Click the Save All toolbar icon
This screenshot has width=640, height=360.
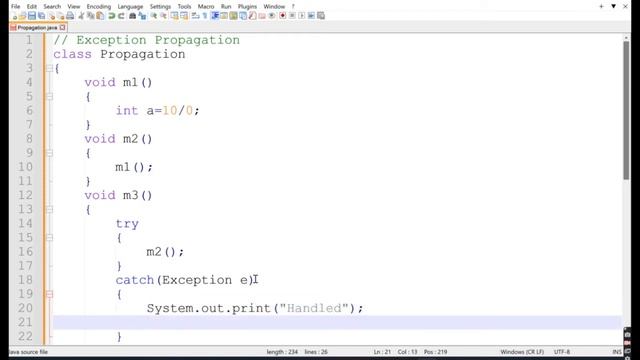pos(42,16)
